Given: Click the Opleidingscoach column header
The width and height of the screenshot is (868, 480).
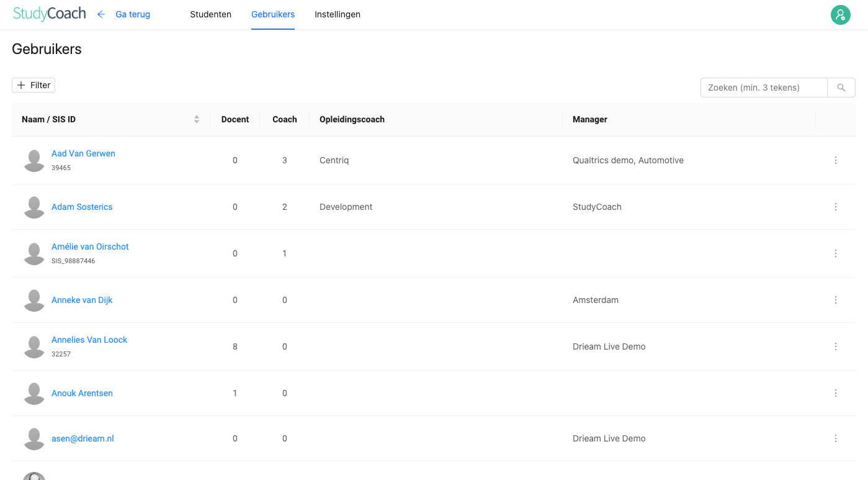Looking at the screenshot, I should pyautogui.click(x=352, y=119).
